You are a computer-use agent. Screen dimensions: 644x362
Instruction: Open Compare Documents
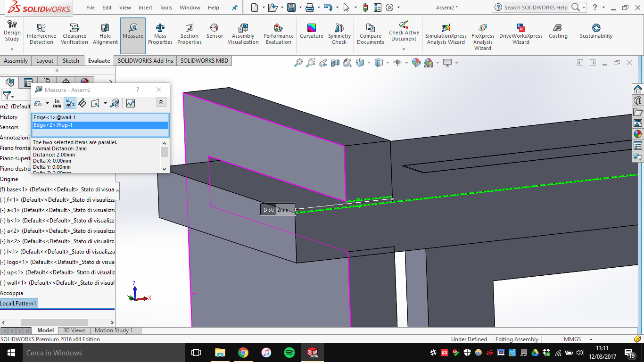(371, 34)
